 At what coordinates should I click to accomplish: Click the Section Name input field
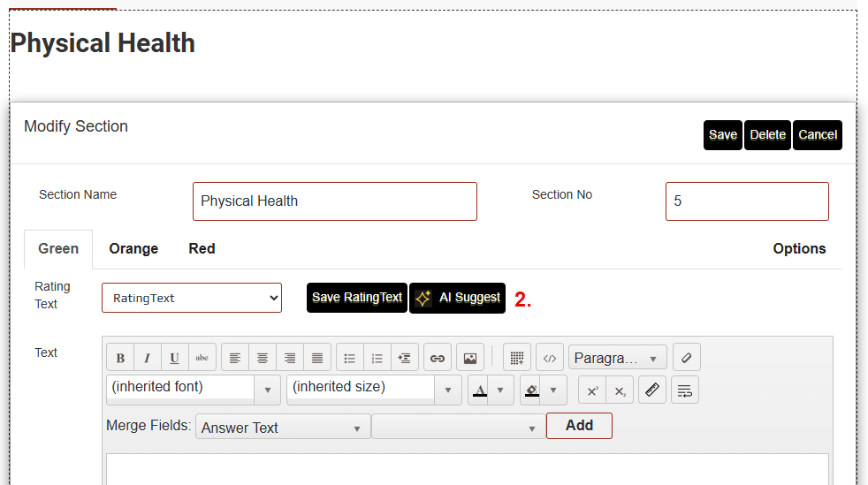point(334,201)
